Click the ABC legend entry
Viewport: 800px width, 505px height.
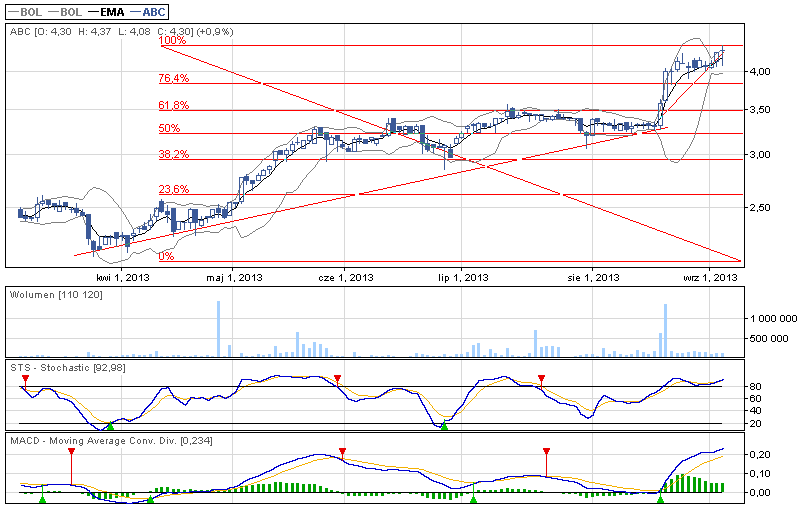click(148, 12)
